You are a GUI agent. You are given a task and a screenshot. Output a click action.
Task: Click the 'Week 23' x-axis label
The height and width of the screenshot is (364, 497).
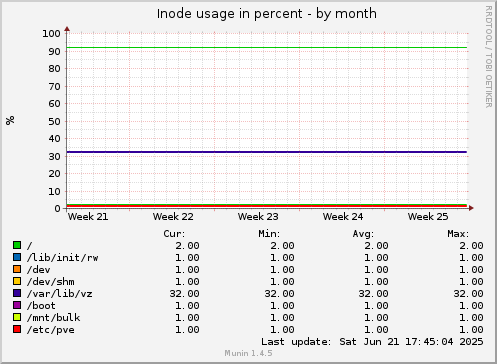tap(258, 217)
